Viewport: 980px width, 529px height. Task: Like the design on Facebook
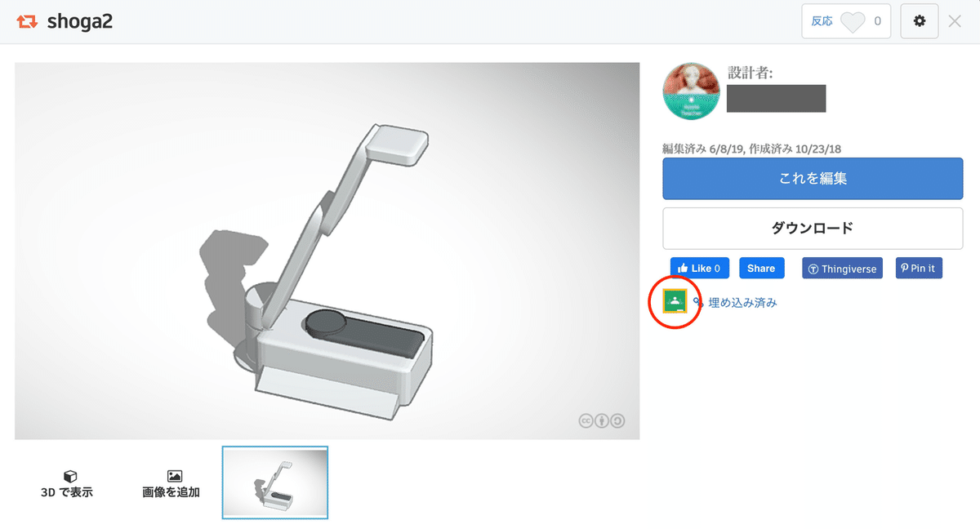(700, 268)
